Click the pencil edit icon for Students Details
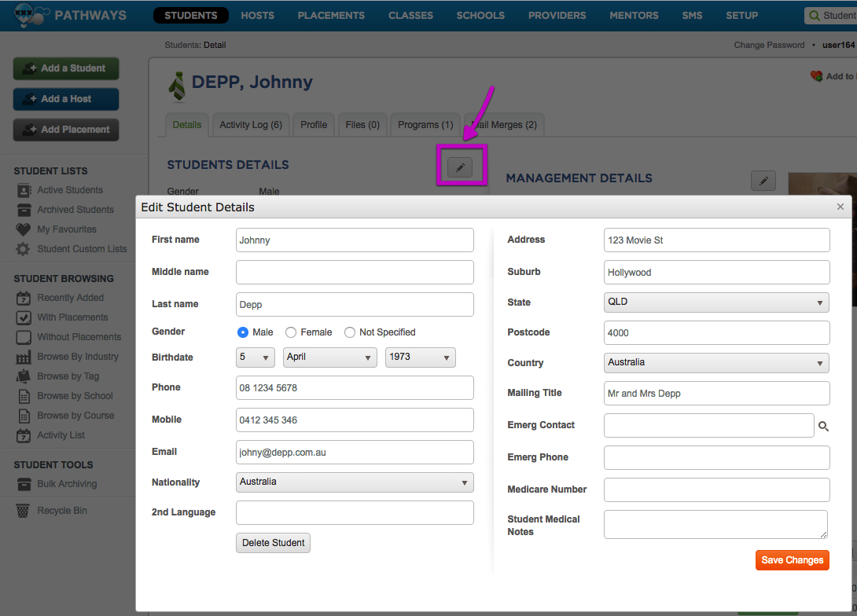Viewport: 857px width, 616px height. (460, 167)
